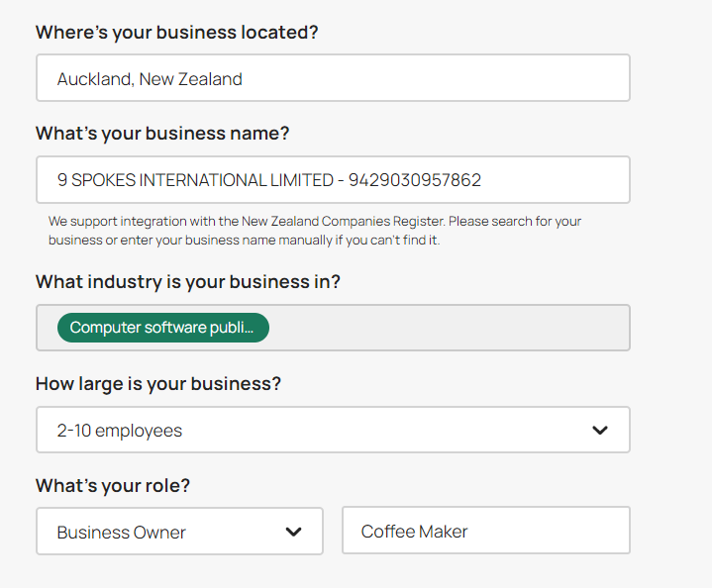This screenshot has width=712, height=588.
Task: Focus the business location input field
Action: [x=333, y=78]
